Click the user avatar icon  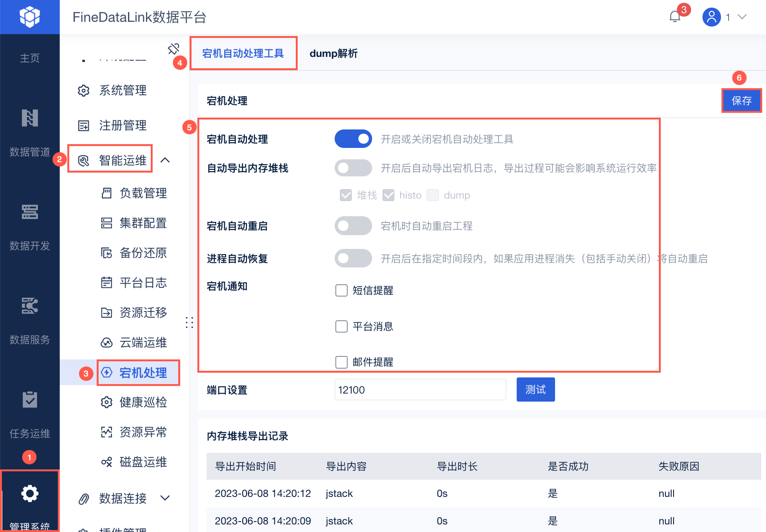(711, 17)
